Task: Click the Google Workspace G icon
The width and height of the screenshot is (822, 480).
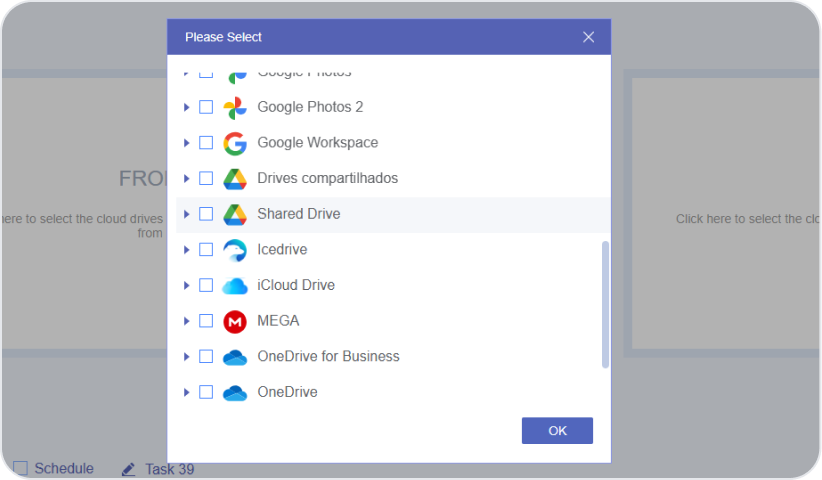Action: click(x=235, y=143)
